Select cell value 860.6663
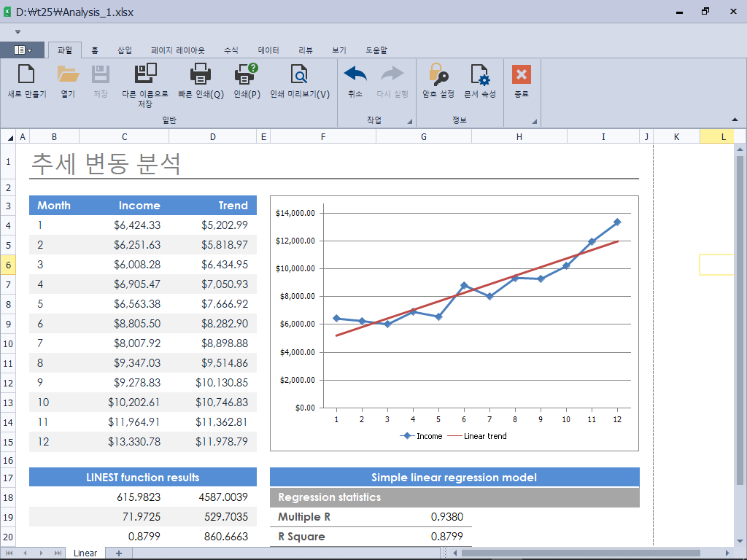The height and width of the screenshot is (560, 747). click(x=212, y=537)
